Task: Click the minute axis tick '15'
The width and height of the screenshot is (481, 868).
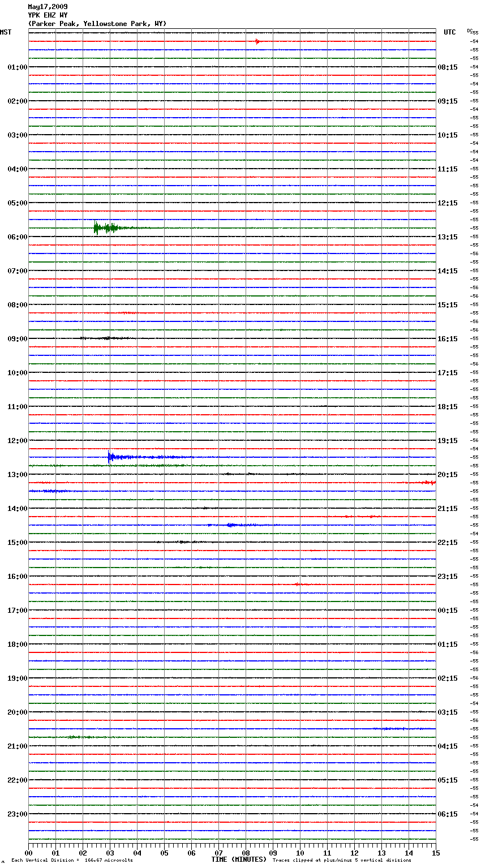Action: pyautogui.click(x=436, y=853)
